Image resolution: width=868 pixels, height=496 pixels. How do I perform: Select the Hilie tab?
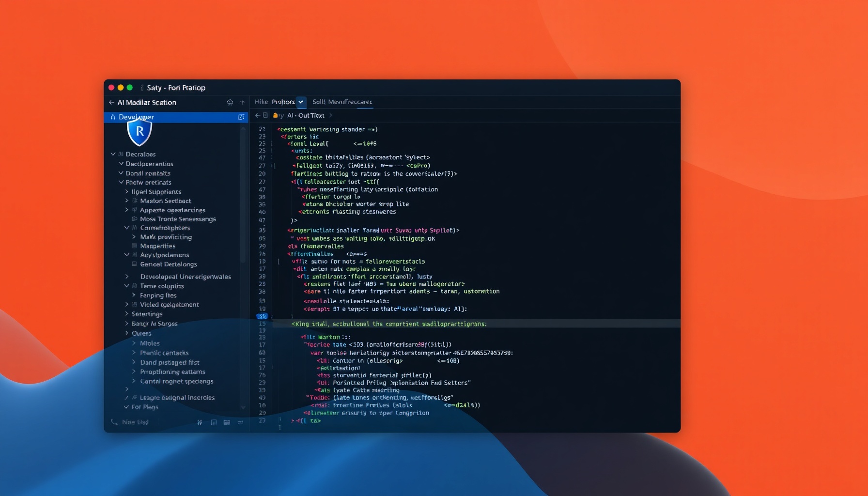261,102
